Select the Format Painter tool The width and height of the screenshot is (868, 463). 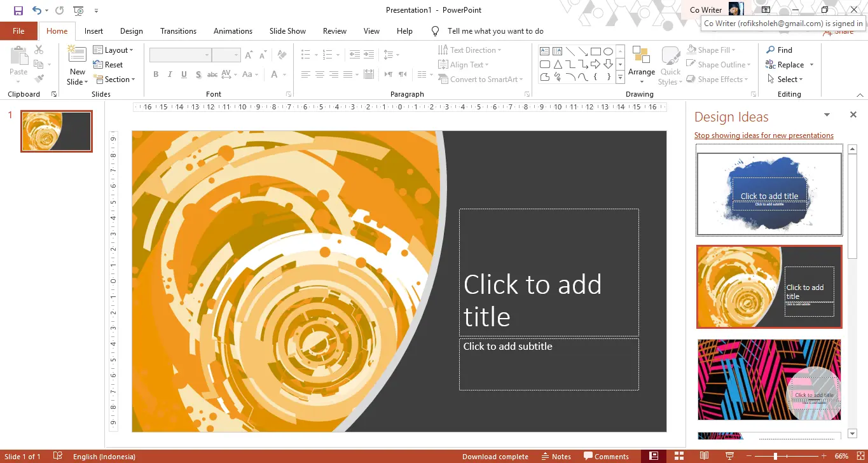click(39, 78)
